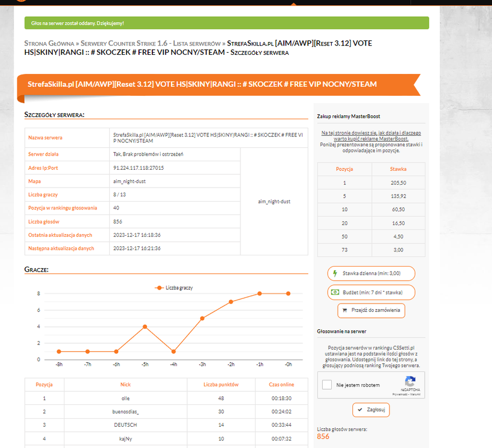This screenshot has height=448, width=492.
Task: Click the map value 'aim_night-dust' in Mapa row
Action: 129,181
